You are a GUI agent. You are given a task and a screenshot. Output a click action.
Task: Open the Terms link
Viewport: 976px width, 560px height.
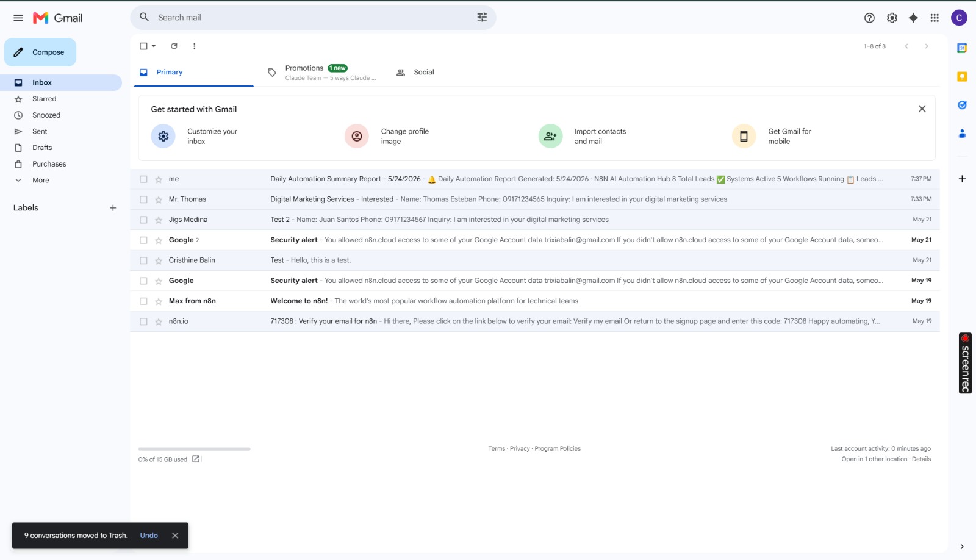tap(497, 448)
